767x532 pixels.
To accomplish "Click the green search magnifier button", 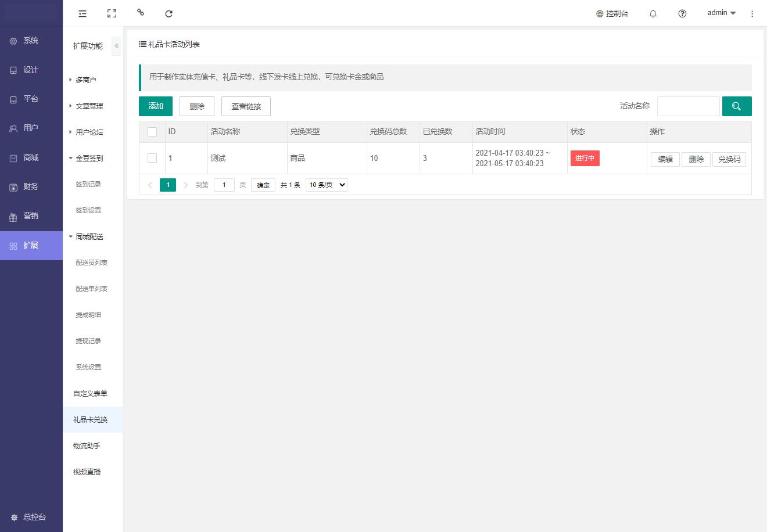I will [x=736, y=106].
